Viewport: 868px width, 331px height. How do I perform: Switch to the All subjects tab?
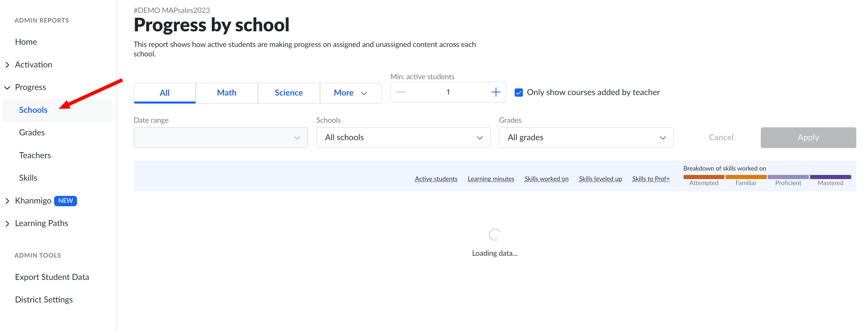click(x=164, y=93)
